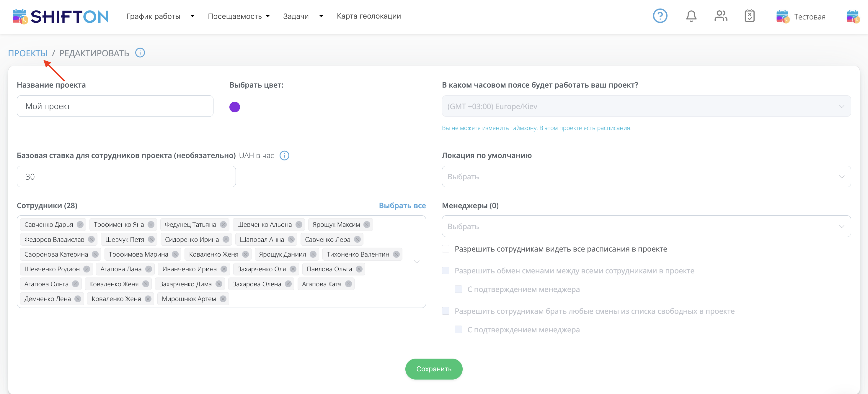
Task: Remove Агапова Ольга tag
Action: 76,284
